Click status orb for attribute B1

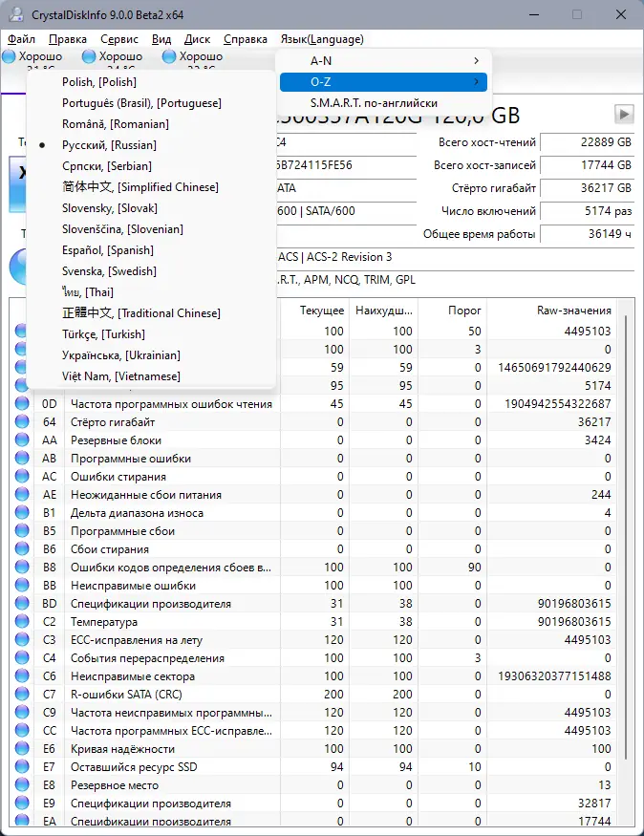pyautogui.click(x=22, y=512)
